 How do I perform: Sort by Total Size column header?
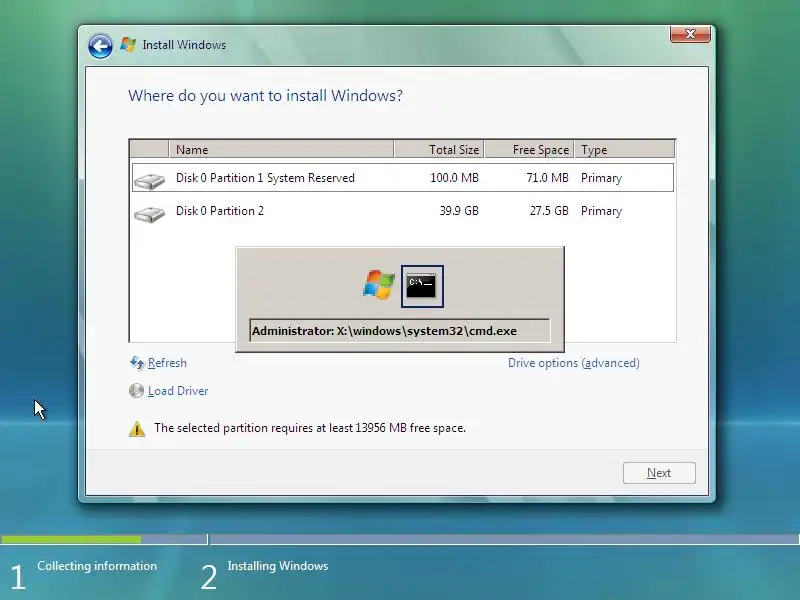[x=439, y=149]
